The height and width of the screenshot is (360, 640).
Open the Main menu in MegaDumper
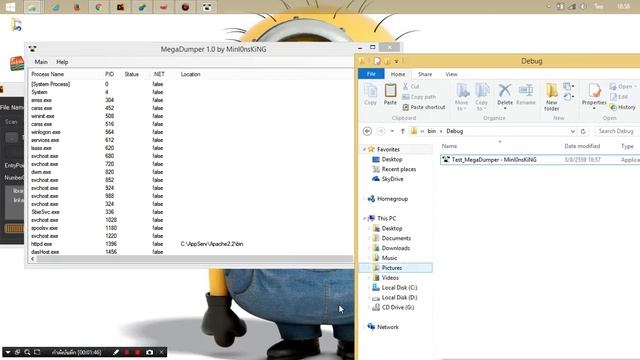coord(41,62)
